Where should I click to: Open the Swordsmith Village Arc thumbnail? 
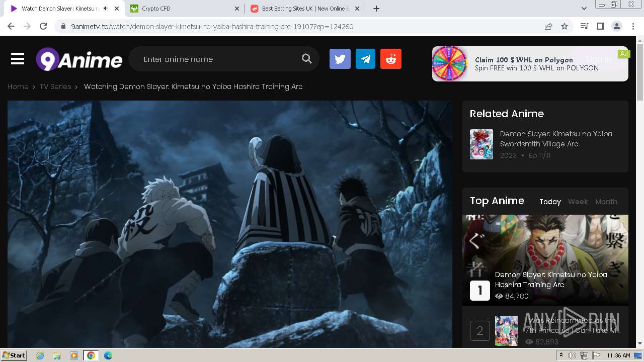click(x=481, y=144)
